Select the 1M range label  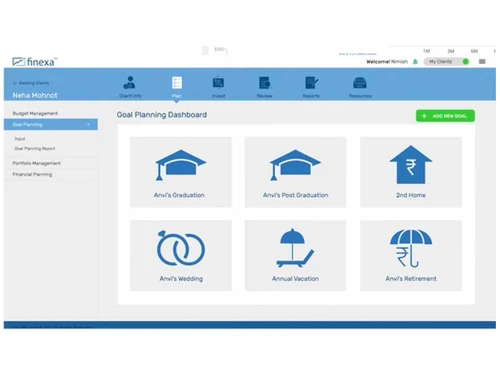426,51
